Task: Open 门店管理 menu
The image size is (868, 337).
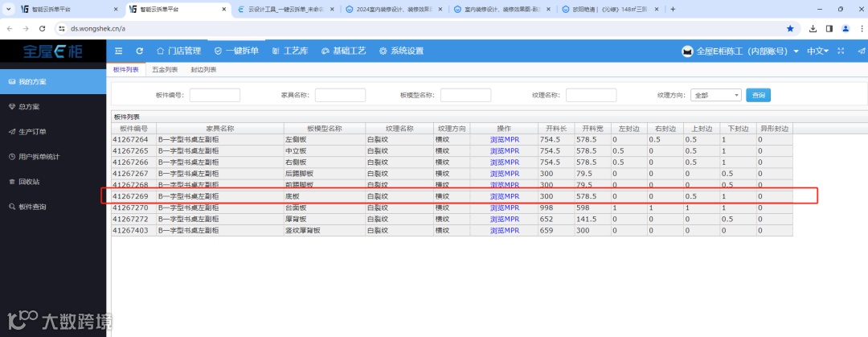Action: [x=178, y=51]
